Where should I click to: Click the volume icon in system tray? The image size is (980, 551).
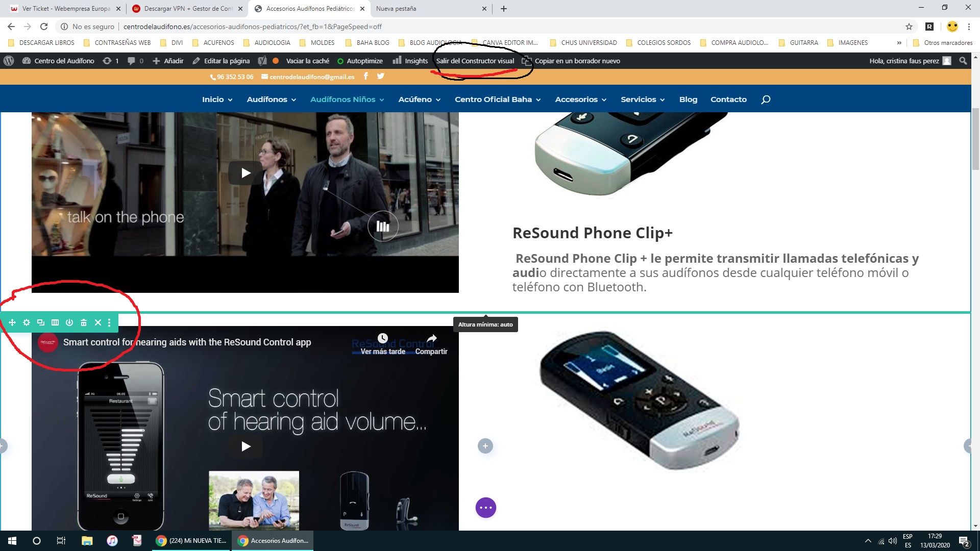coord(893,541)
